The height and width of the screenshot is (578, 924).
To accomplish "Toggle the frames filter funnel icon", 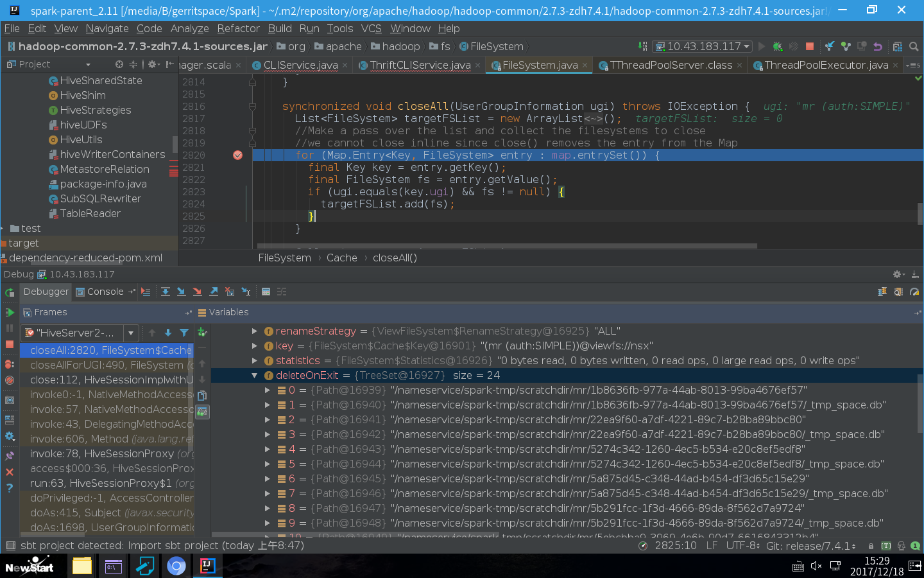I will (184, 333).
